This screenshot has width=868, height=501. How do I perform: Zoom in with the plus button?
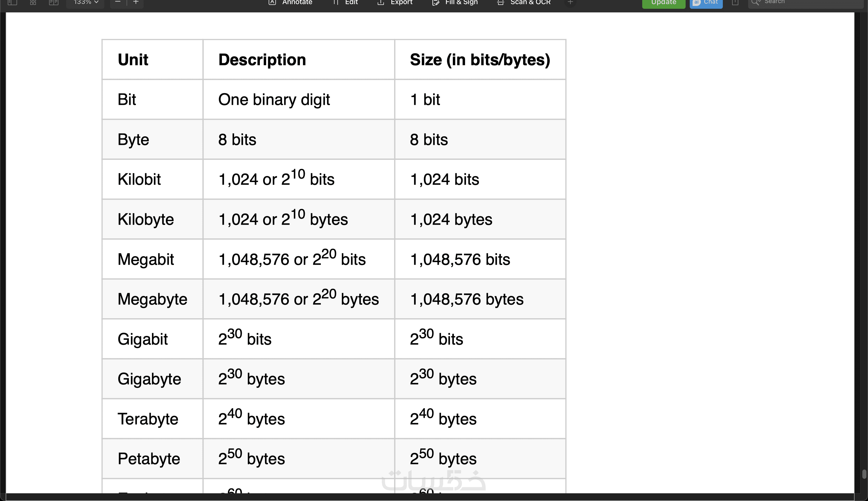136,2
